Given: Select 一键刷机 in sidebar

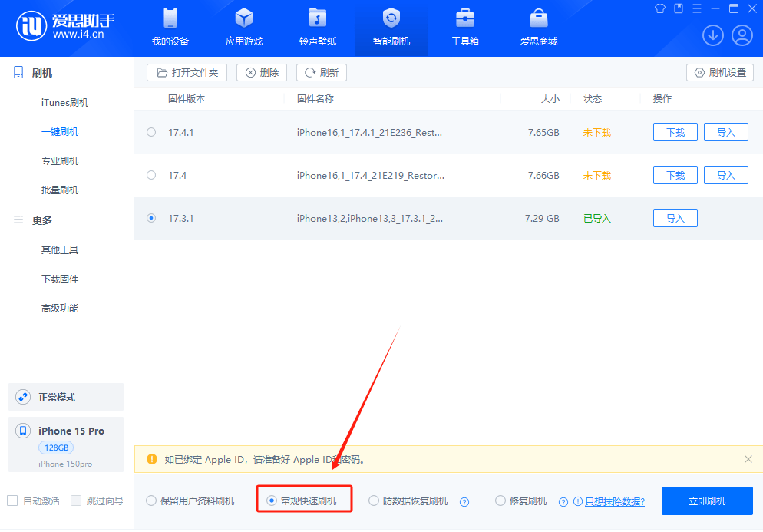Looking at the screenshot, I should [x=60, y=132].
